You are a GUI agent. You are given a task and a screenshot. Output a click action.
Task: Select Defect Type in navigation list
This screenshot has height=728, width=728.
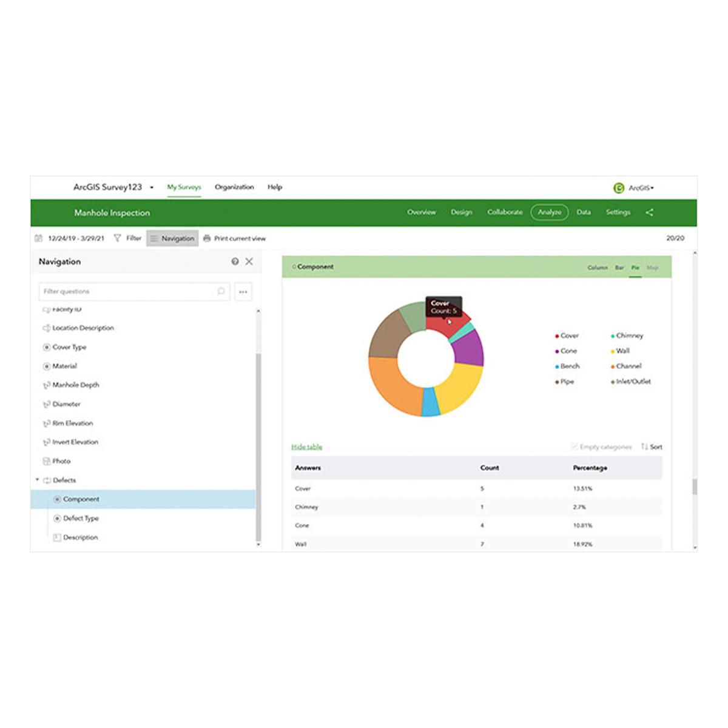81,518
